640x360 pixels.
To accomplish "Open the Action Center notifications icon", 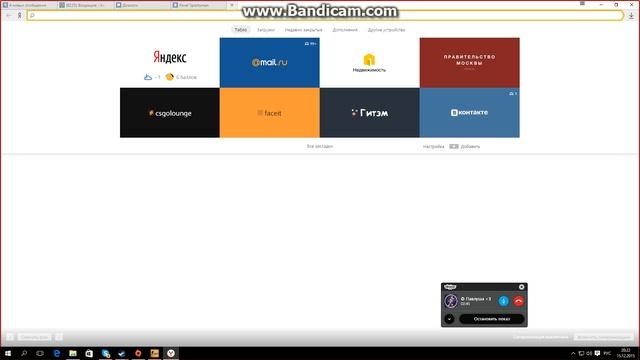I will pos(597,353).
